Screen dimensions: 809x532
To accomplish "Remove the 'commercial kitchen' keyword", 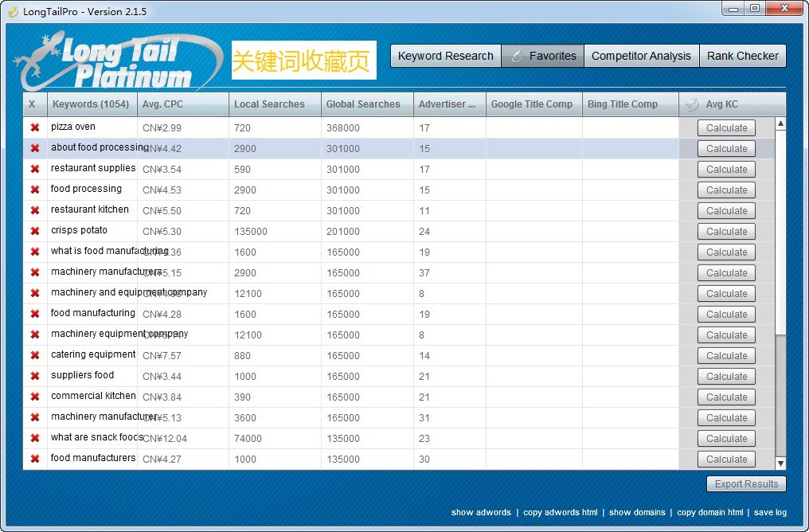I will point(35,397).
